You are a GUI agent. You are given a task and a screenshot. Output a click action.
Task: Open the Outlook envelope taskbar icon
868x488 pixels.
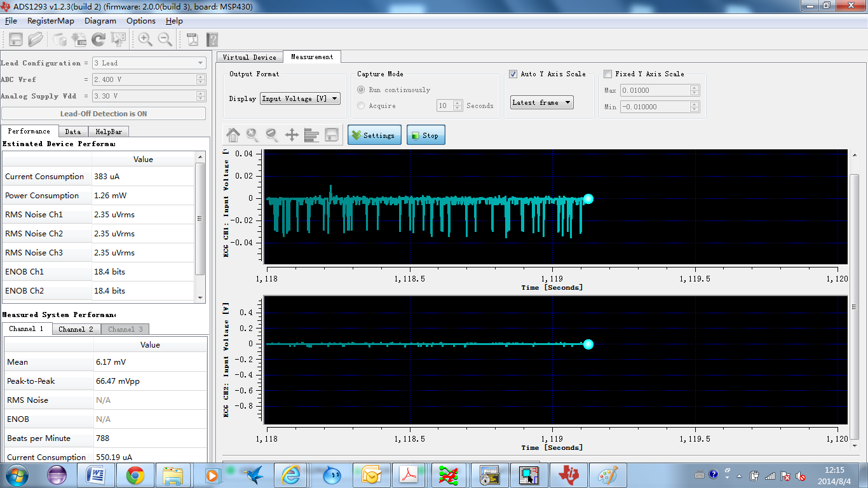[x=370, y=475]
